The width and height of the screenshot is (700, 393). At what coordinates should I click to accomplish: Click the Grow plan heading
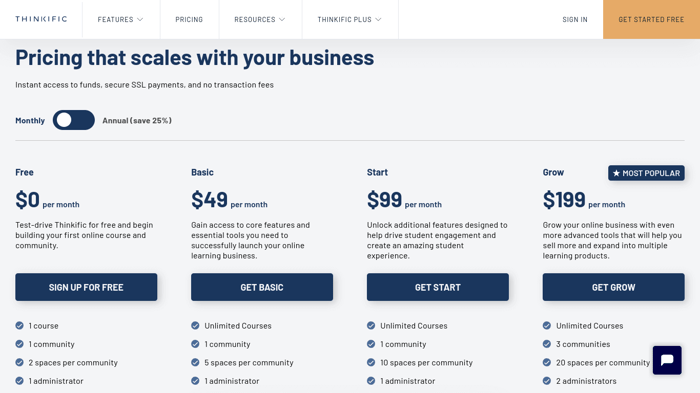tap(553, 172)
